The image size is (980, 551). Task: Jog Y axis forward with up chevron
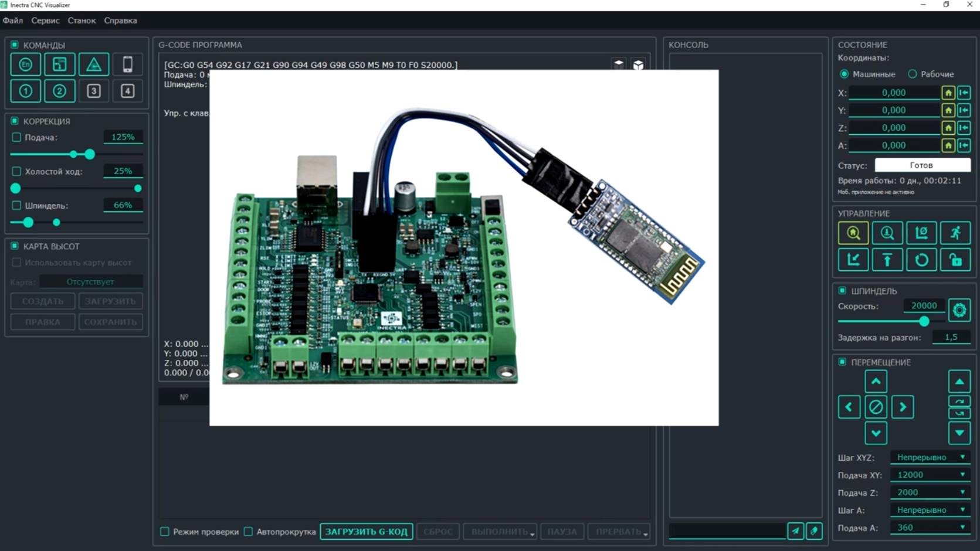tap(876, 382)
